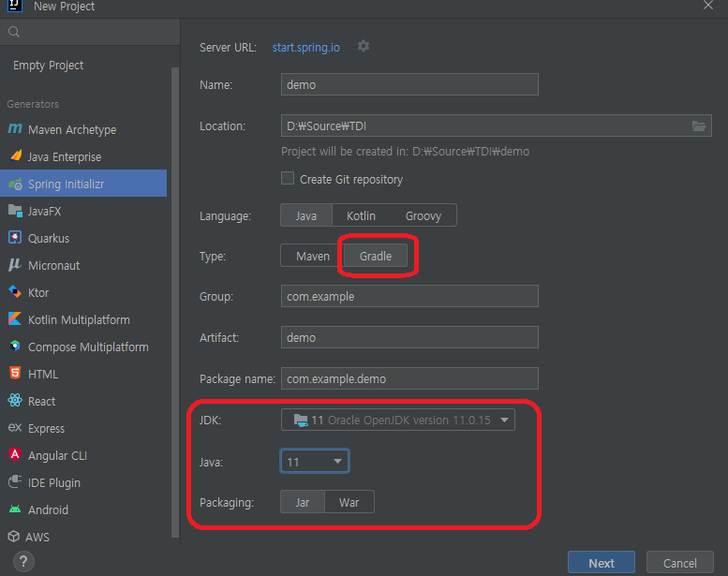Click the Location path field
The width and height of the screenshot is (728, 576).
tap(496, 126)
